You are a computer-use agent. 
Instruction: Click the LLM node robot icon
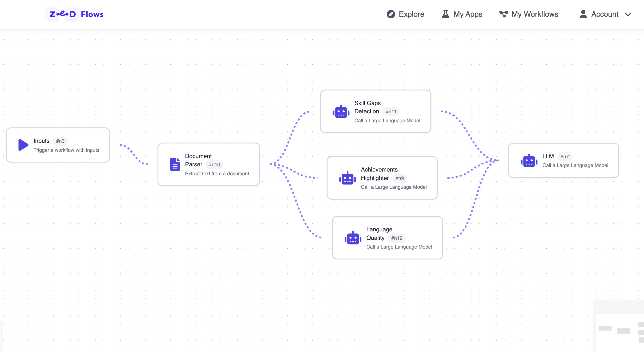coord(529,161)
